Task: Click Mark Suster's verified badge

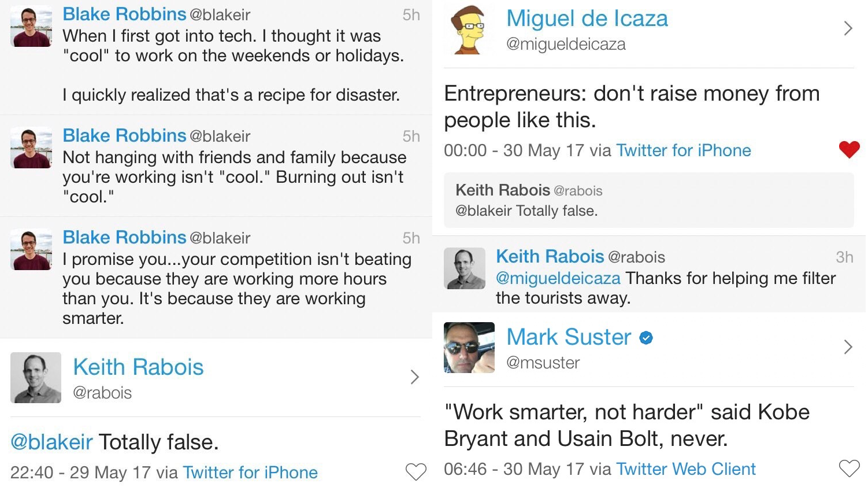Action: [x=646, y=338]
